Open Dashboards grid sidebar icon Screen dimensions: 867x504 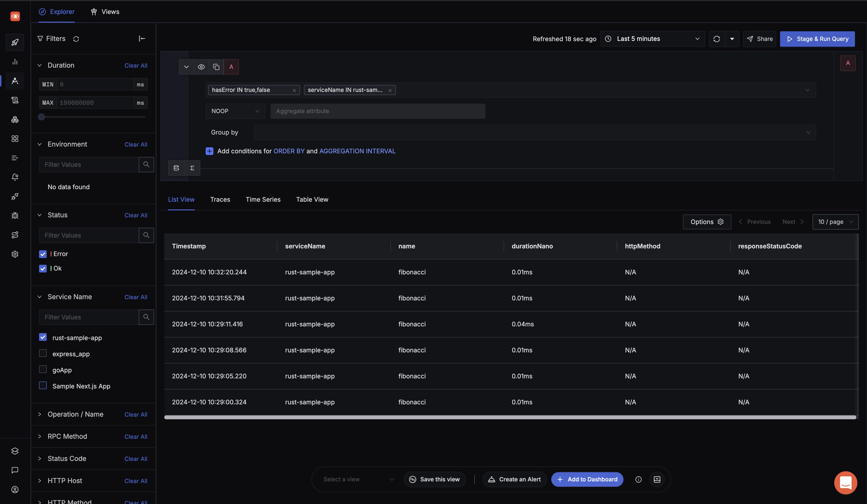pyautogui.click(x=15, y=139)
